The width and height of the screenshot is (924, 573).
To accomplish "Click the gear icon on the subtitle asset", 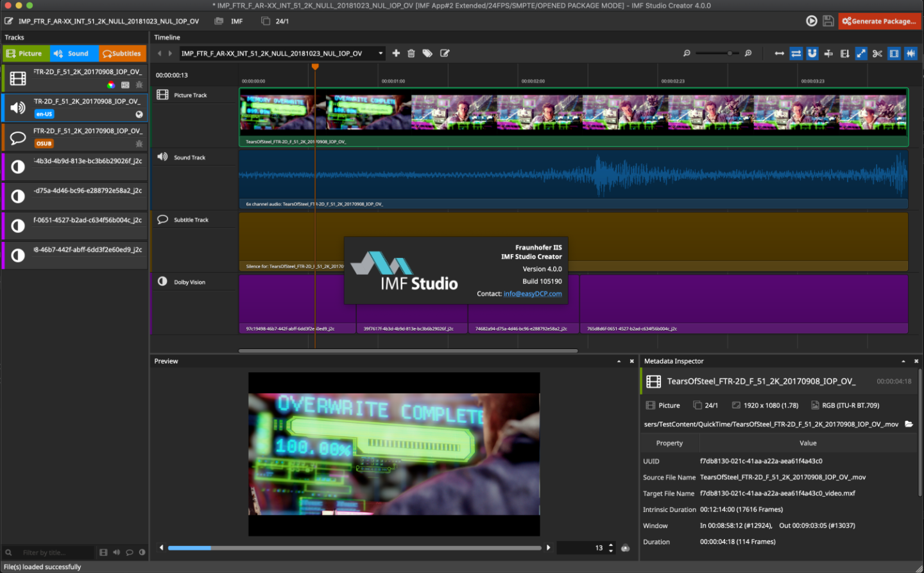I will [x=139, y=144].
